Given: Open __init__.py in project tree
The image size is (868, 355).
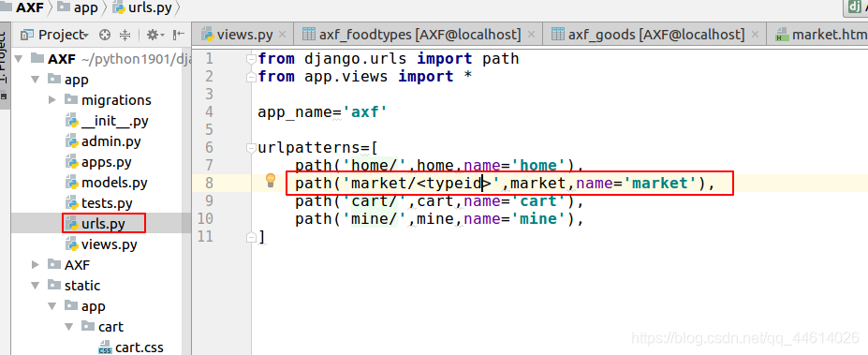Looking at the screenshot, I should click(107, 120).
